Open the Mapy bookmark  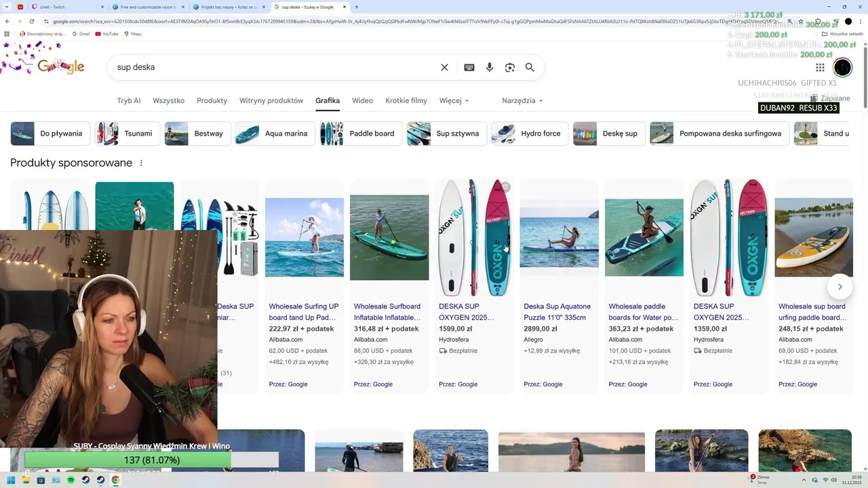[x=132, y=33]
